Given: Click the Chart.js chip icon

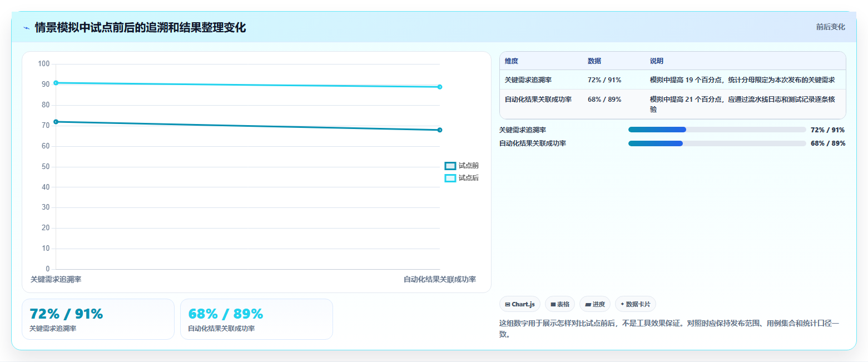Looking at the screenshot, I should 508,304.
